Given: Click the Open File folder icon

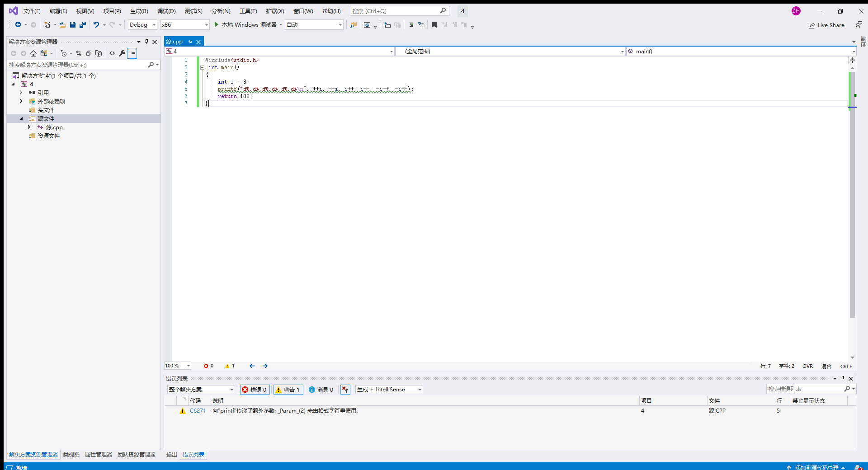Looking at the screenshot, I should click(x=62, y=25).
